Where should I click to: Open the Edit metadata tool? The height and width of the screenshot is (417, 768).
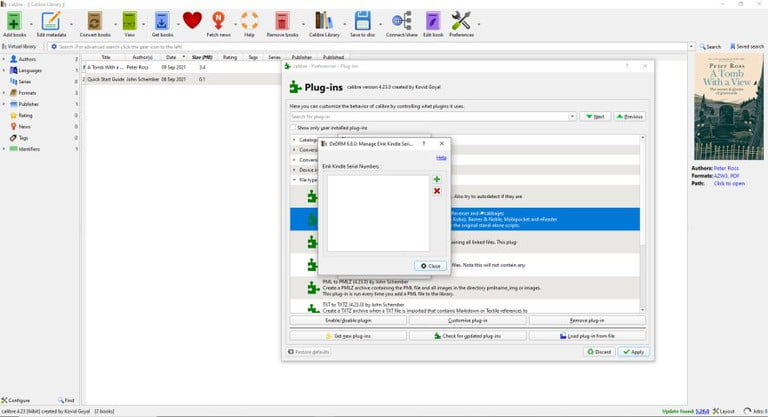(x=52, y=20)
